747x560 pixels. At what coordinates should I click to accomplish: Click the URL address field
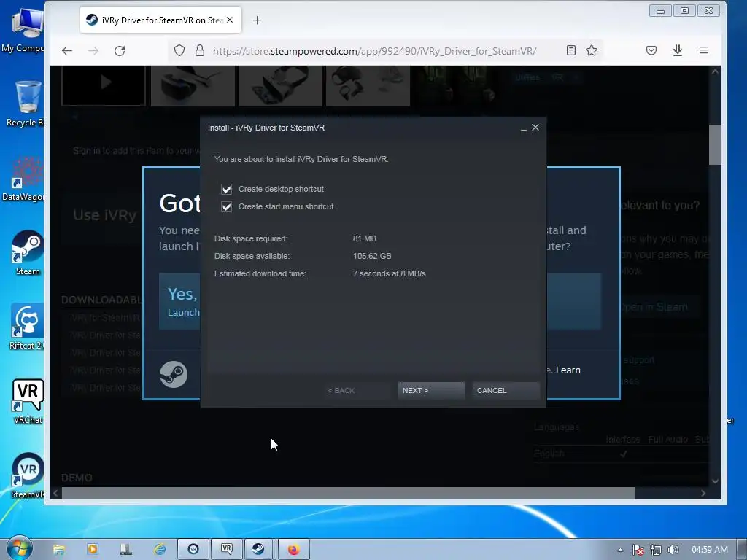click(374, 51)
